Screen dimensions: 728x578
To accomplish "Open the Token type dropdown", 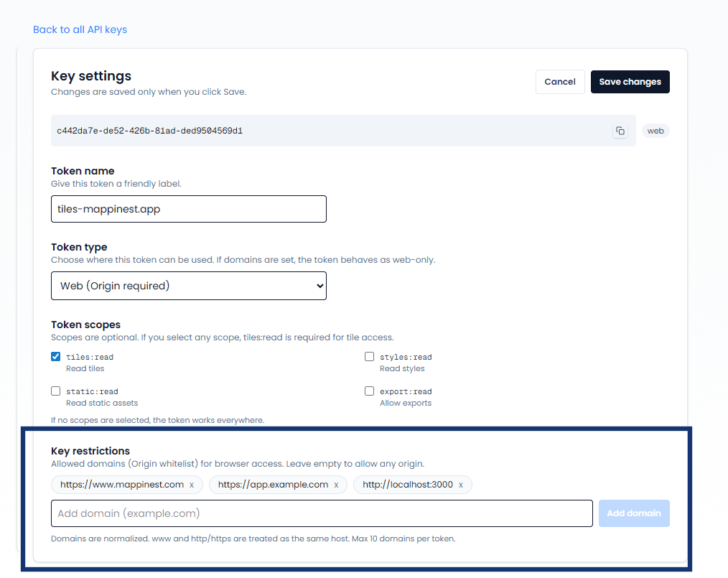I will 188,286.
